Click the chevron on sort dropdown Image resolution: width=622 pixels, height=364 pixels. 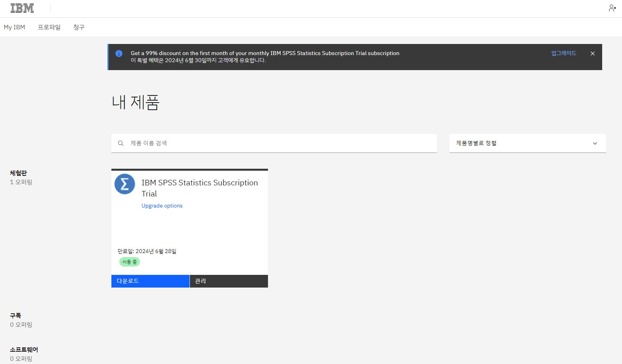point(595,143)
